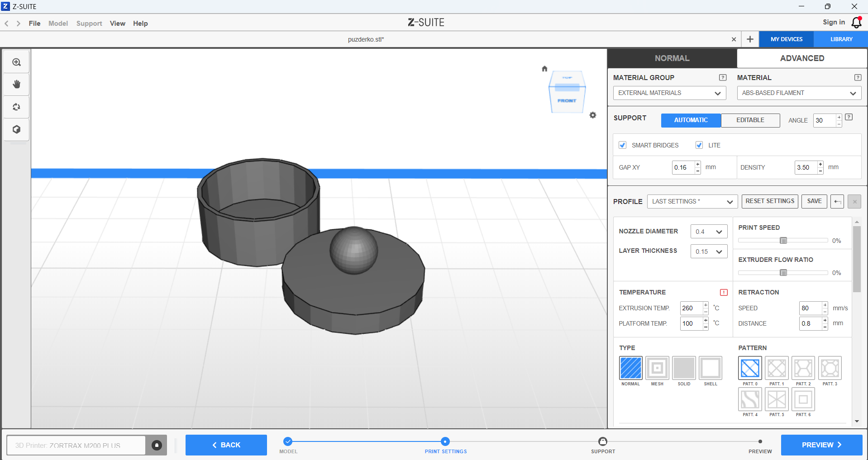Decrease retraction distance stepper
868x460 pixels.
(x=825, y=327)
